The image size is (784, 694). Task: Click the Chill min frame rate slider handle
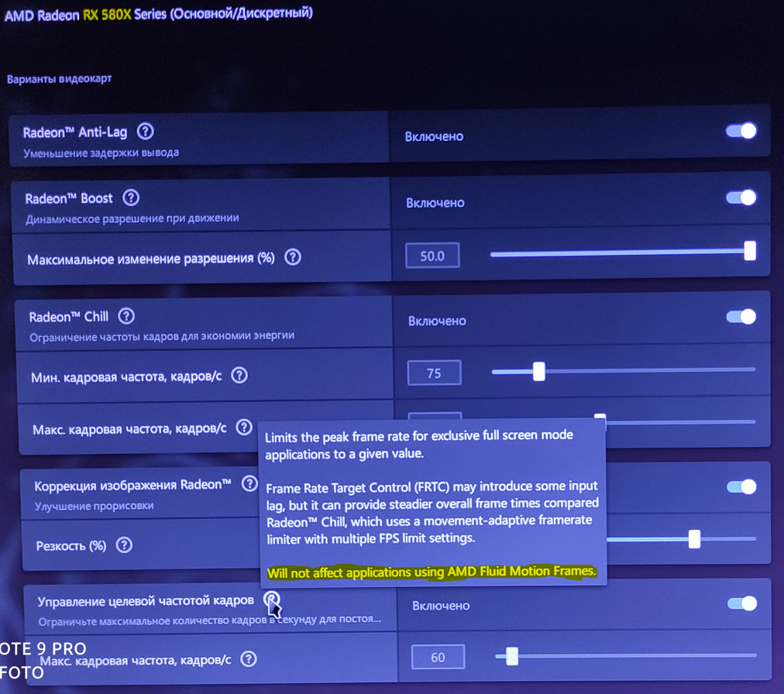coord(538,372)
